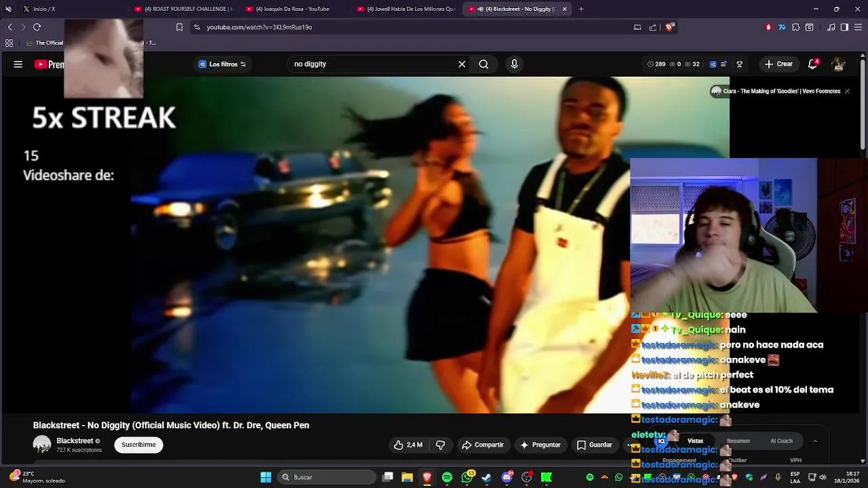Viewport: 868px width, 488px height.
Task: Select the Resumen tab in vidIQ panel
Action: click(x=738, y=441)
